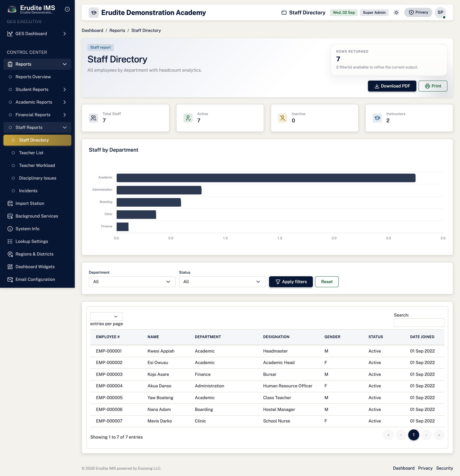Image resolution: width=460 pixels, height=476 pixels.
Task: Open Reports Overview in sidebar
Action: (37, 77)
